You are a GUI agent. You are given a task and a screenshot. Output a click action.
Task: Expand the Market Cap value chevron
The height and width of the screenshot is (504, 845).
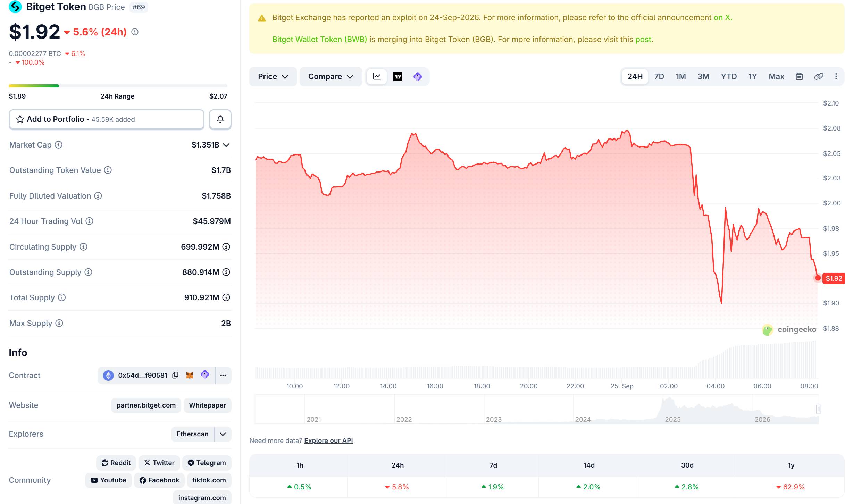coord(226,145)
